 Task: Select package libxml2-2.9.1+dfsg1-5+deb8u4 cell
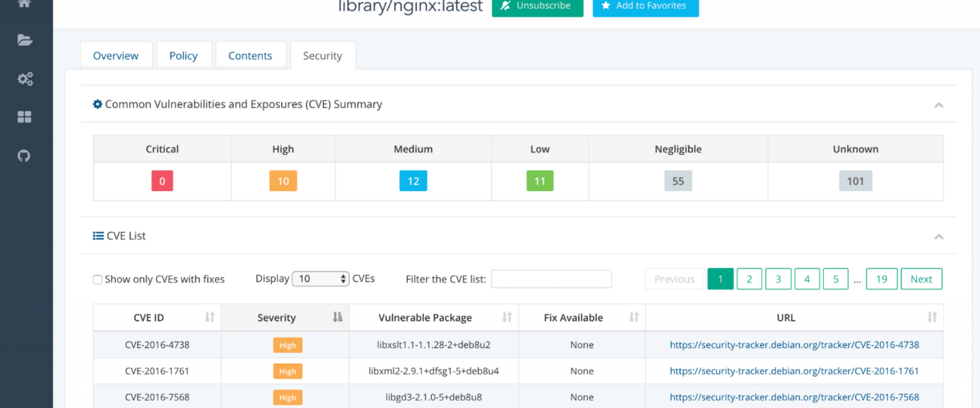pos(433,371)
